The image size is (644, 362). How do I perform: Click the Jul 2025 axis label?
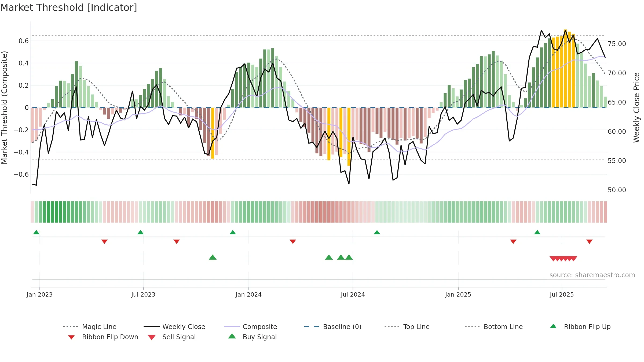click(562, 295)
